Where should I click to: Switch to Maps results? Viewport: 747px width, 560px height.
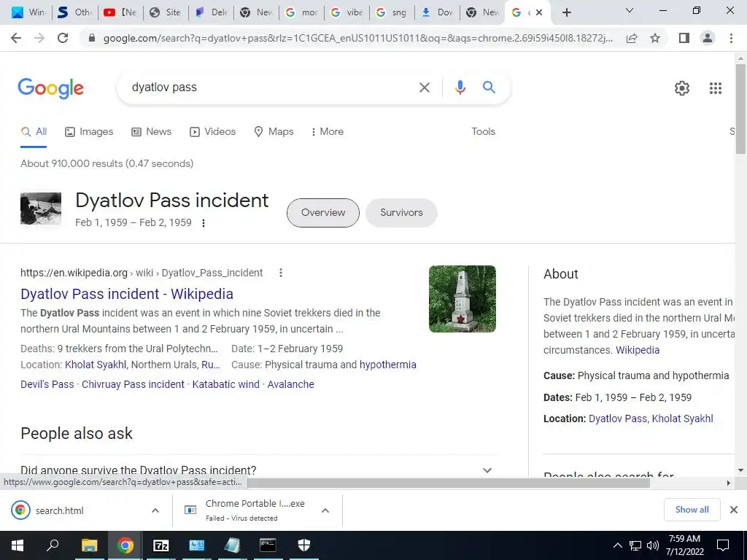pyautogui.click(x=274, y=132)
